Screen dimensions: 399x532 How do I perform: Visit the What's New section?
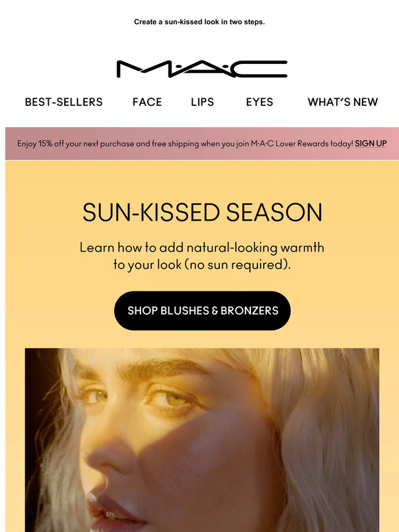[x=343, y=102]
